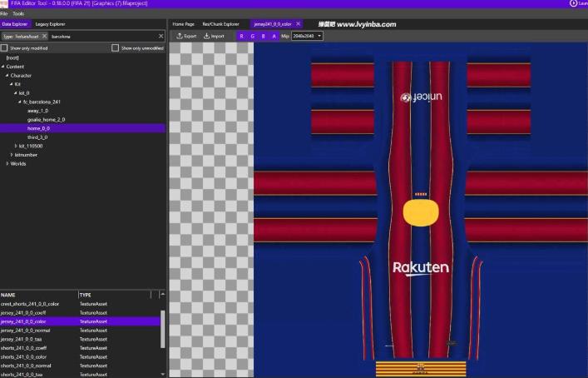588x378 pixels.
Task: Open the Mip 2048x2048 dropdown
Action: pyautogui.click(x=308, y=36)
